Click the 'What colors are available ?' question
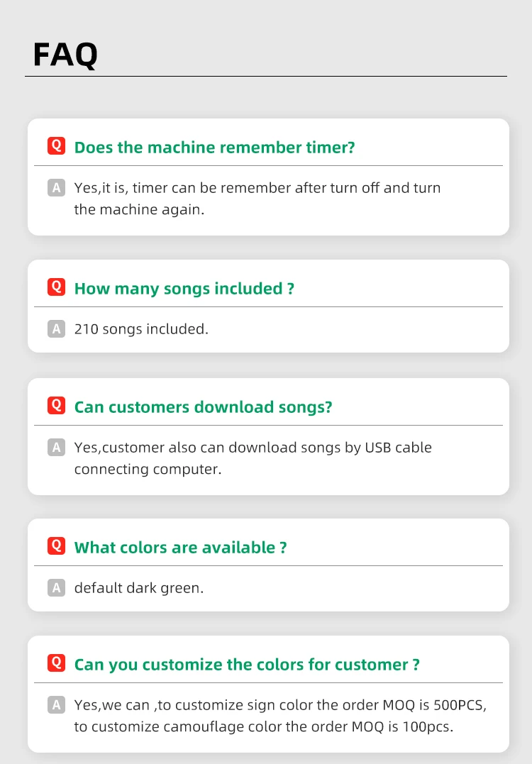Screen dimensions: 532x764 click(x=180, y=548)
